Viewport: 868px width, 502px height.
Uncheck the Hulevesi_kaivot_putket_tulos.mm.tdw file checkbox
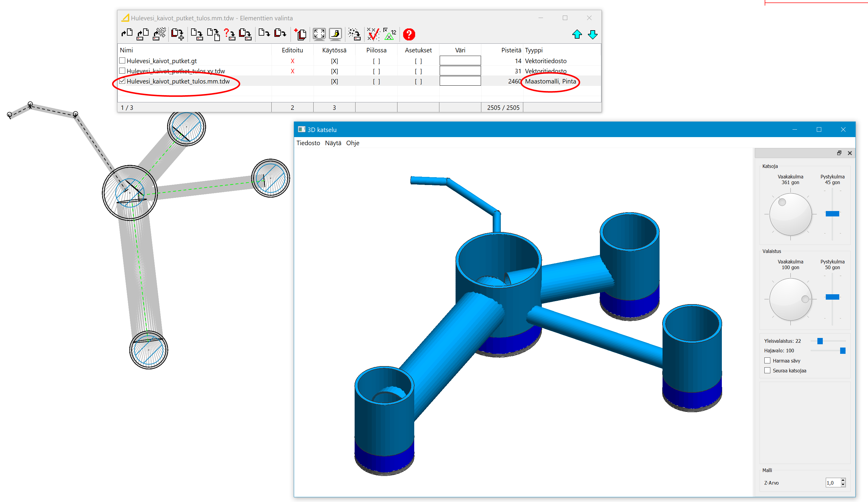point(122,81)
